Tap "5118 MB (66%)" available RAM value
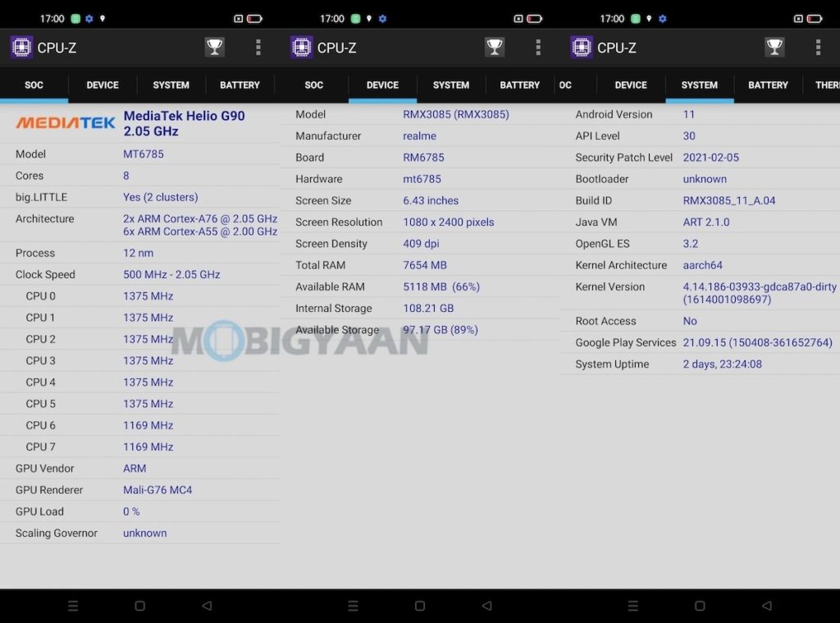This screenshot has width=840, height=623. tap(441, 286)
